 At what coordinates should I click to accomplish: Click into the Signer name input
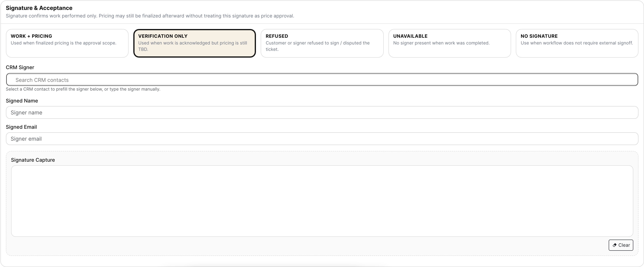point(322,112)
